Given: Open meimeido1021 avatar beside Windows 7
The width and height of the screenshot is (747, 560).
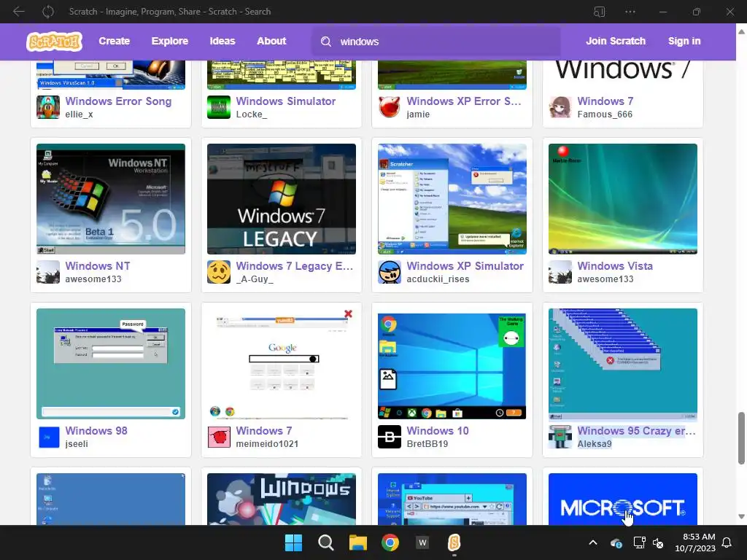Looking at the screenshot, I should 219,437.
